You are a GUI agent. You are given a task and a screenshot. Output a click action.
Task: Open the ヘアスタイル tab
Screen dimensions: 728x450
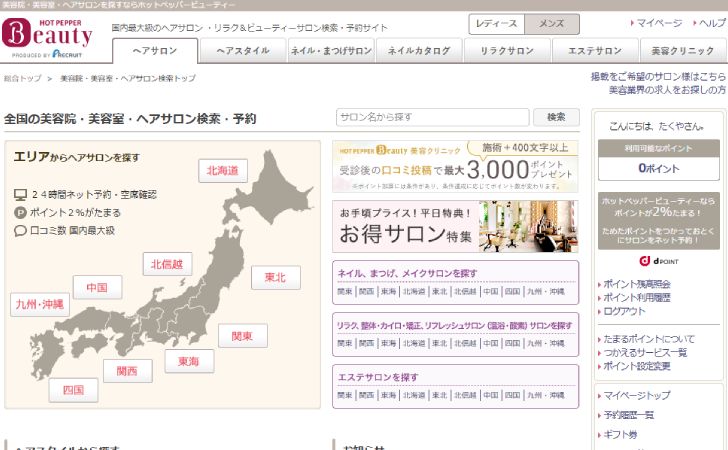click(x=243, y=50)
